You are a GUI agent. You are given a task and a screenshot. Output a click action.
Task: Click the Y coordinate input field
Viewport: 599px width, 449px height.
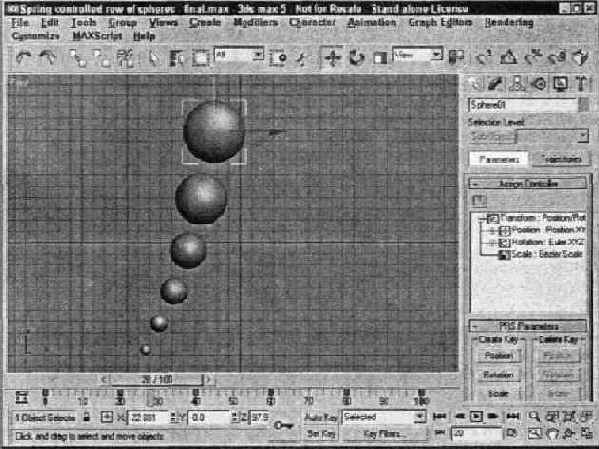coord(210,417)
